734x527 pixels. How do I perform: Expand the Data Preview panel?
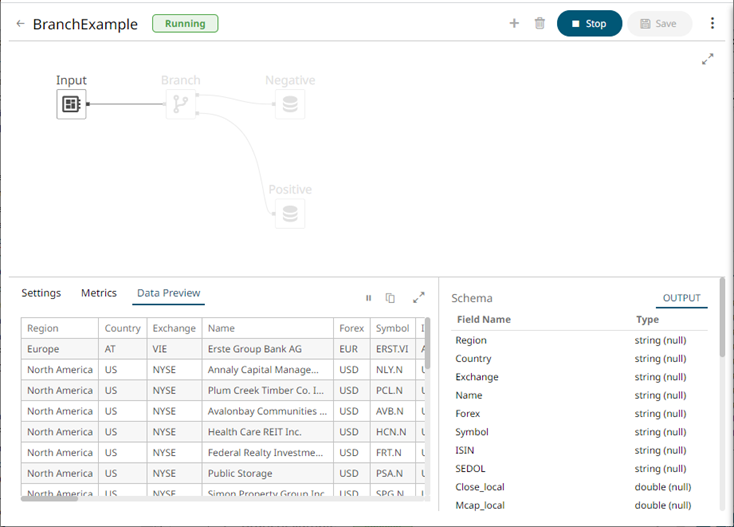419,297
